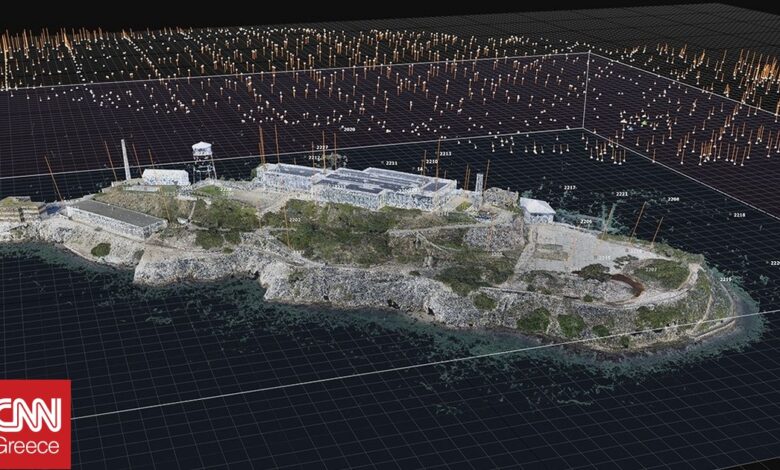Click label 2210 above cellhouse right side

(x=431, y=161)
